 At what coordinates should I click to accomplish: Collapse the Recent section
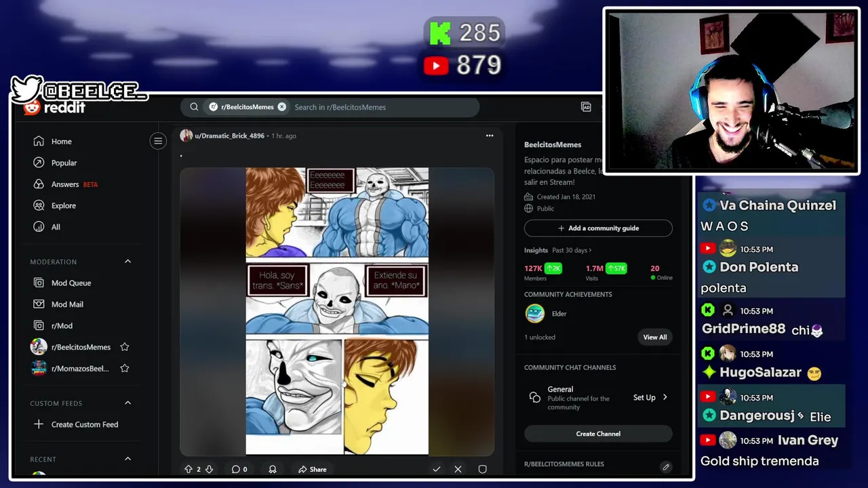tap(127, 459)
